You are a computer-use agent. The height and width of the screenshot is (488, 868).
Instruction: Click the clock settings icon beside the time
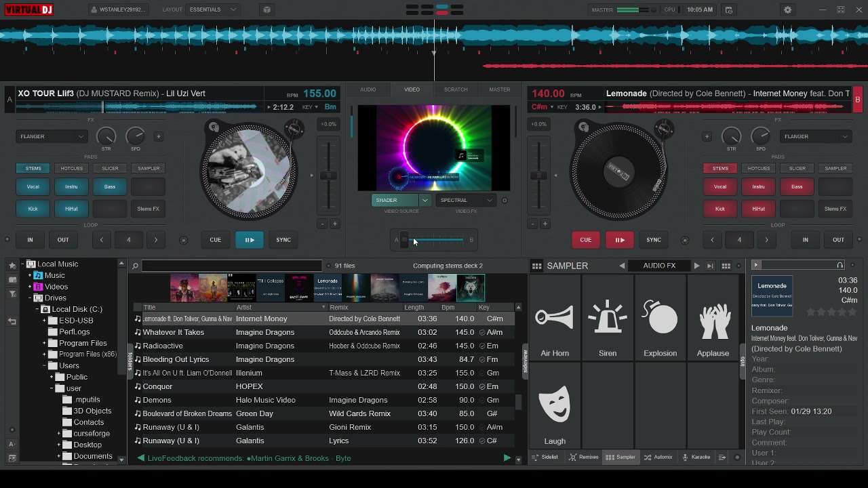point(728,10)
